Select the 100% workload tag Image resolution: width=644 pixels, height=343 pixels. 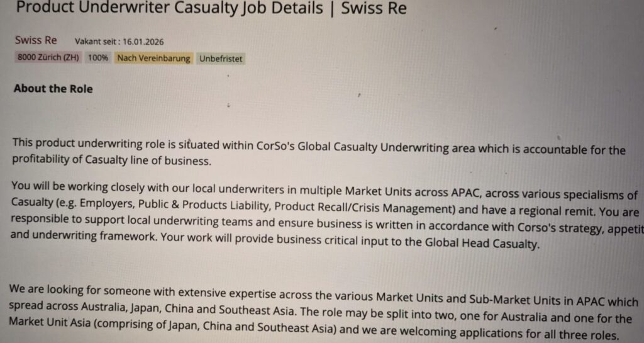(x=98, y=58)
